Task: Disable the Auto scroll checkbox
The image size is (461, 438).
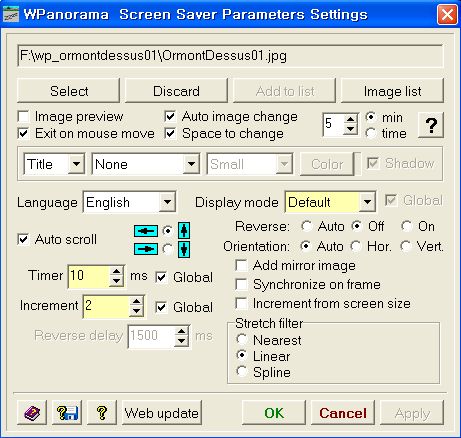Action: tap(23, 239)
